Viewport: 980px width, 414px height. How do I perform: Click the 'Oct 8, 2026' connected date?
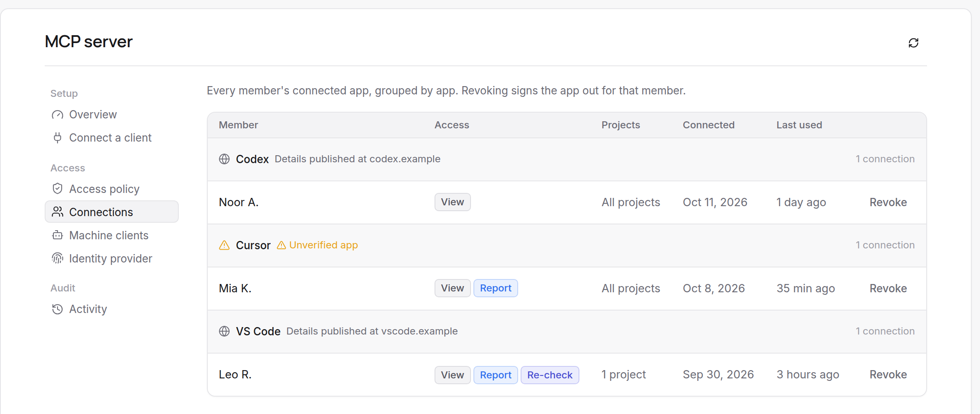click(714, 289)
